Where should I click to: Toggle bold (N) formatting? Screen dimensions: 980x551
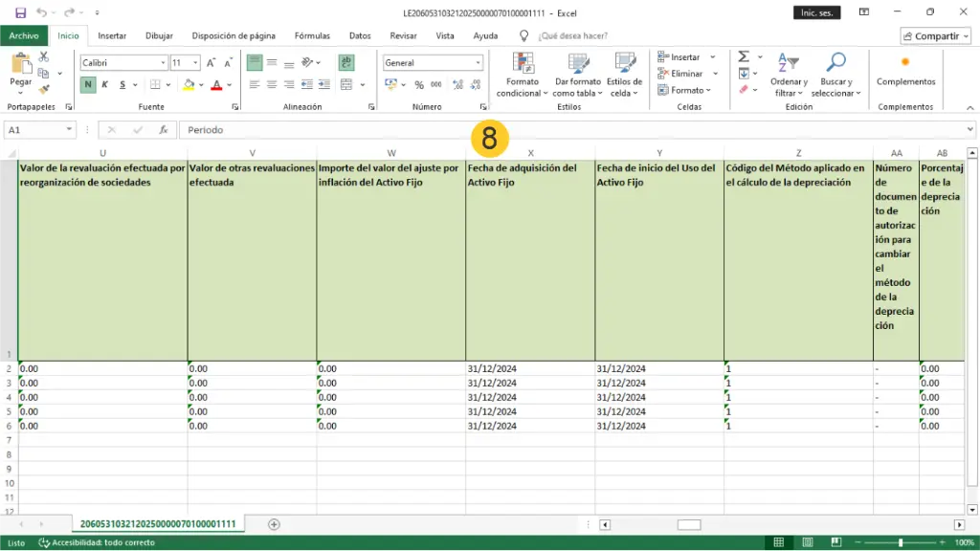pos(88,85)
